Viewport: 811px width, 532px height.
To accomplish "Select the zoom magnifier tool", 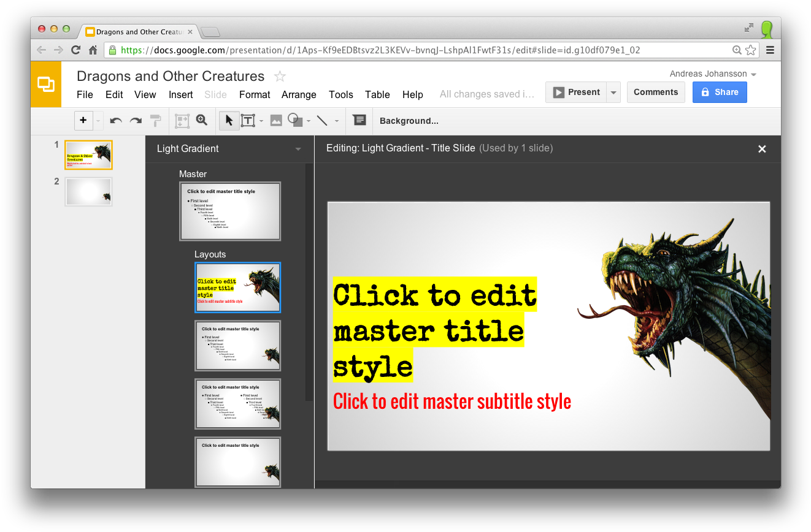I will pos(202,121).
